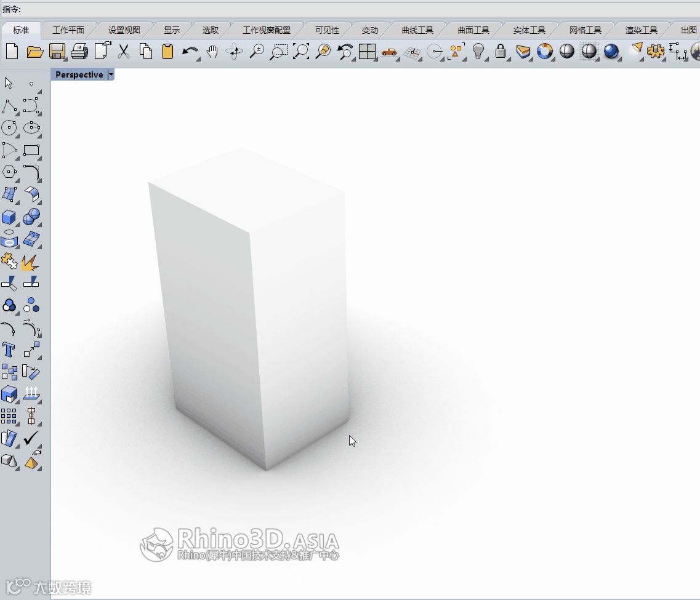The image size is (700, 600).
Task: Click the gear Options icon
Action: [655, 52]
